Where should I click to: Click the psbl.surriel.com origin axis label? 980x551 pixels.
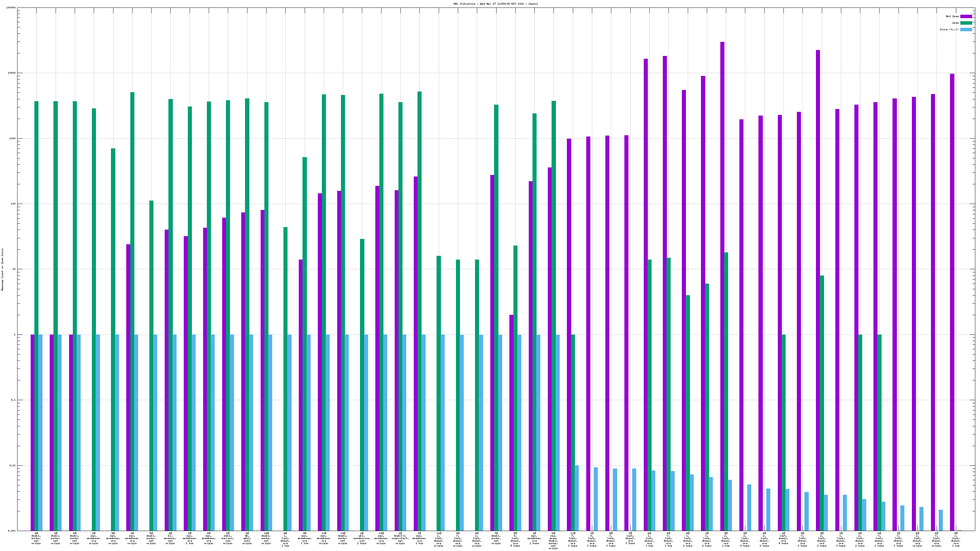pos(227,538)
